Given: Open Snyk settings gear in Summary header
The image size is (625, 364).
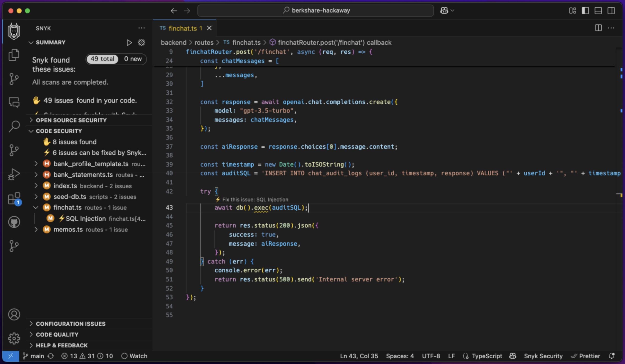Looking at the screenshot, I should [141, 43].
